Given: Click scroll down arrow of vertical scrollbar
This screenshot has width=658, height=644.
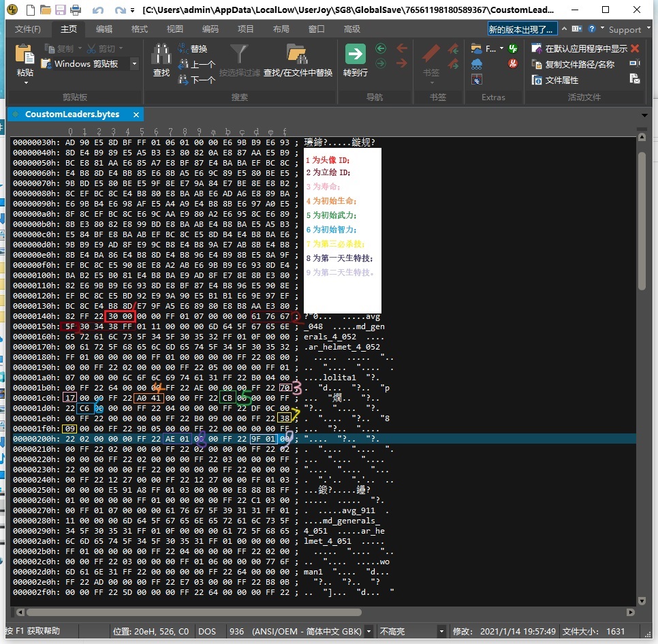Looking at the screenshot, I should pos(642,601).
